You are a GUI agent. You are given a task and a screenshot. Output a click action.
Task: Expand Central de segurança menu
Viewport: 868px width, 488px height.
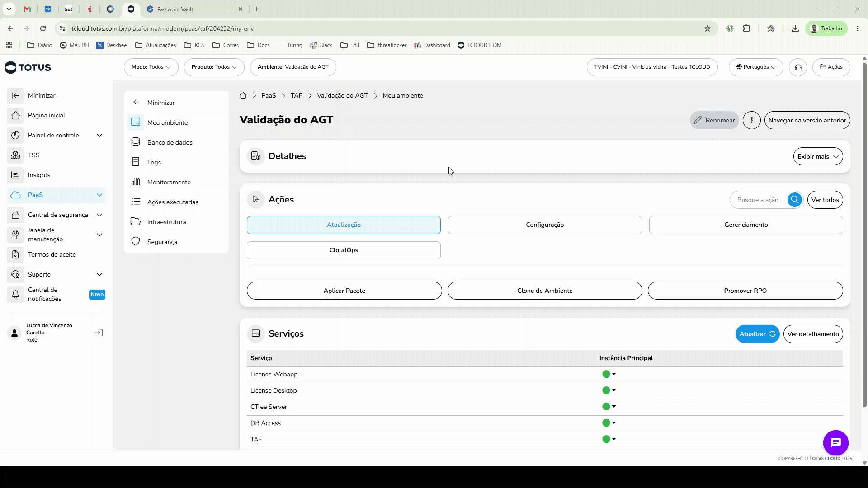pos(99,215)
